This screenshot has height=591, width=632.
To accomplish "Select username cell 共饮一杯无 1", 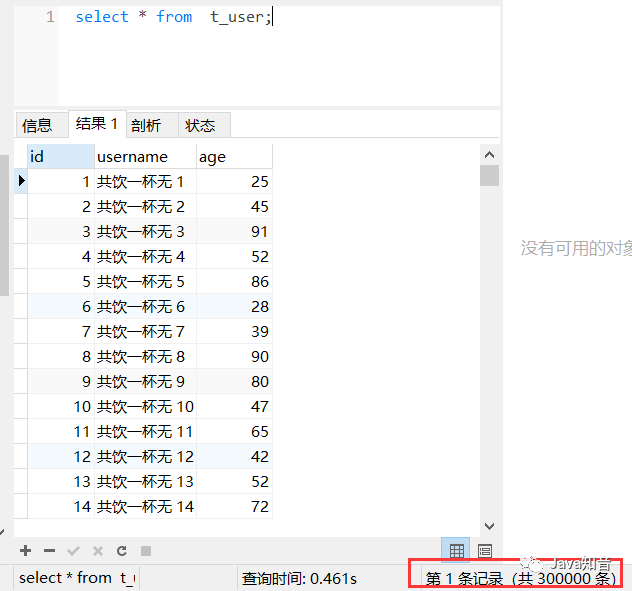I will pos(146,181).
